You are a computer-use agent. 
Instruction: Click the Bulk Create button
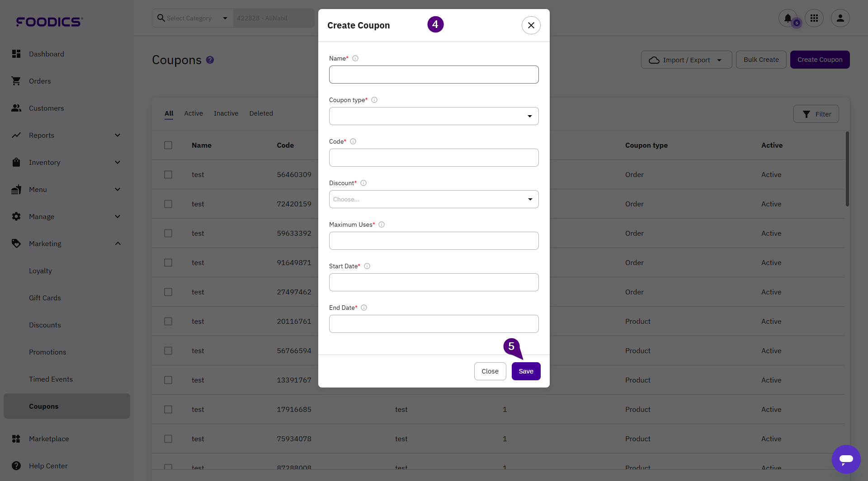pos(761,60)
